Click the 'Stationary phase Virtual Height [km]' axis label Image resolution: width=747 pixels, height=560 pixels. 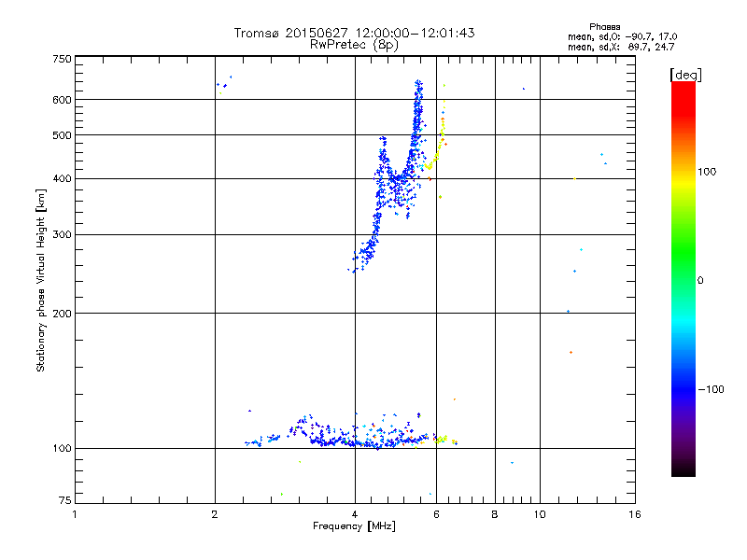tap(41, 281)
